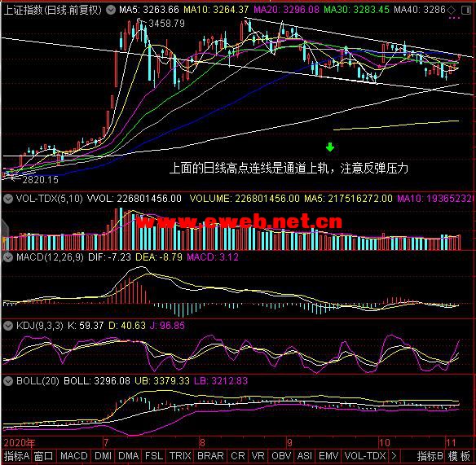Click the diamond icon next to MA40

(452, 11)
